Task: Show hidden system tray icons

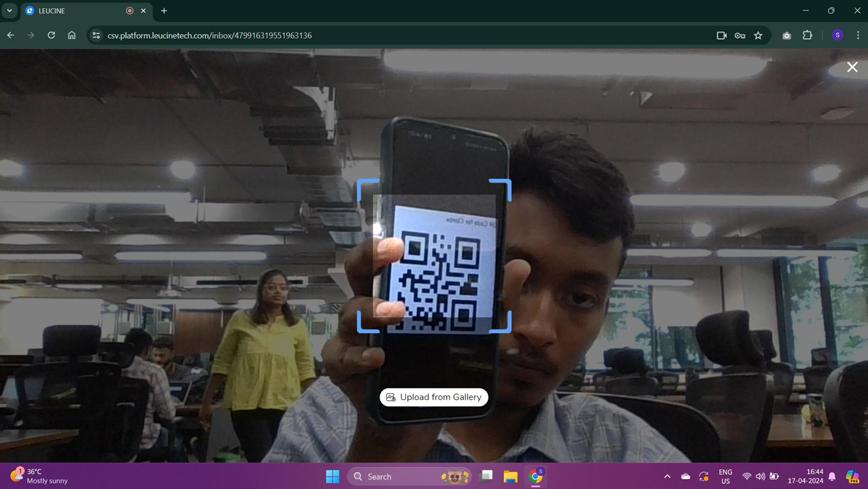Action: (x=667, y=476)
